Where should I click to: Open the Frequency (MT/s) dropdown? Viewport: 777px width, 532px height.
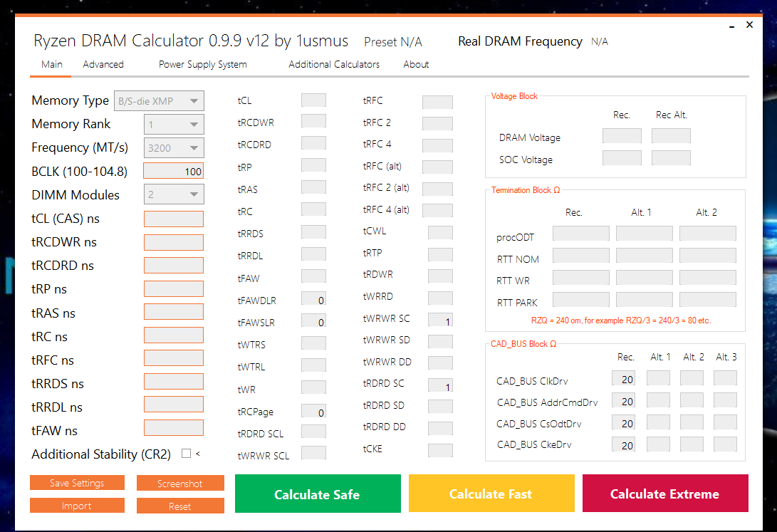pyautogui.click(x=174, y=148)
